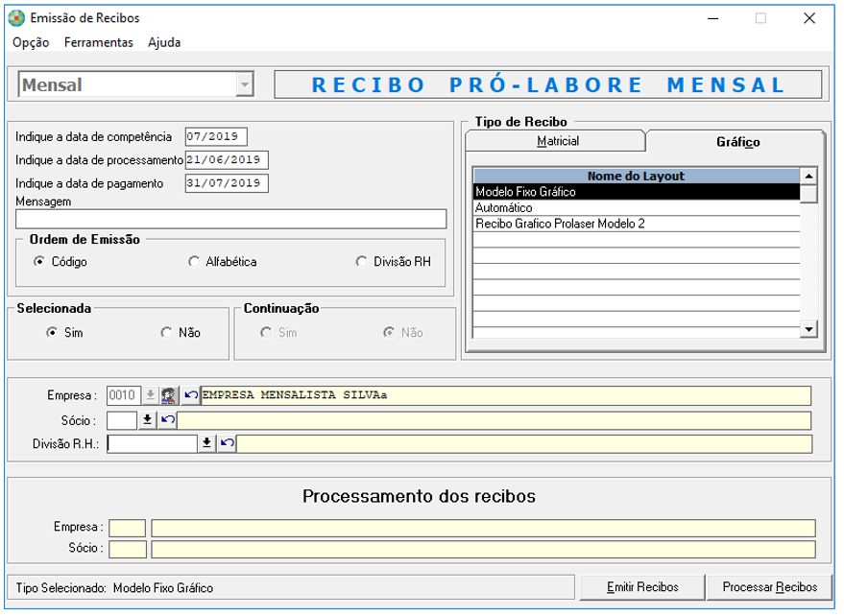Click pagamento date field 31/07/2019
This screenshot has width=844, height=616.
tap(227, 184)
